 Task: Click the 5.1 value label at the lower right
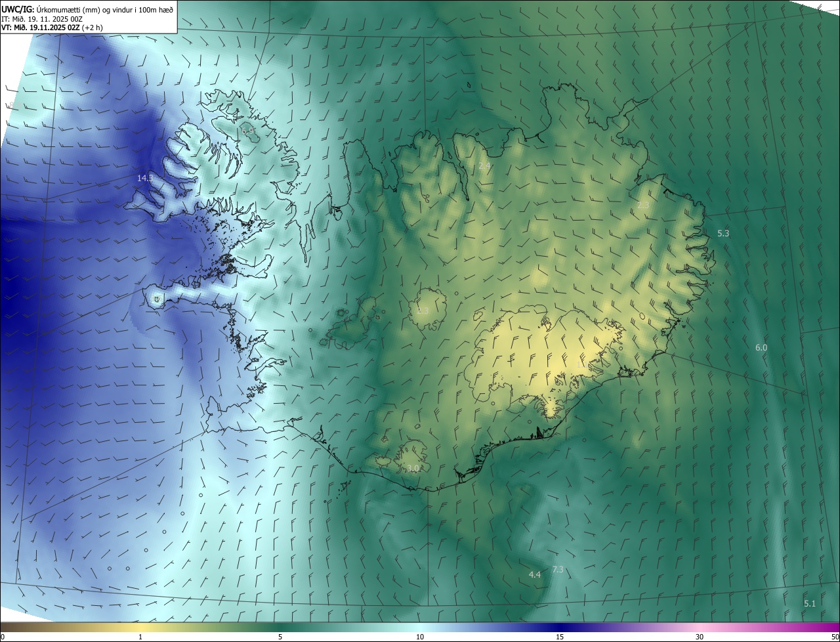click(810, 603)
